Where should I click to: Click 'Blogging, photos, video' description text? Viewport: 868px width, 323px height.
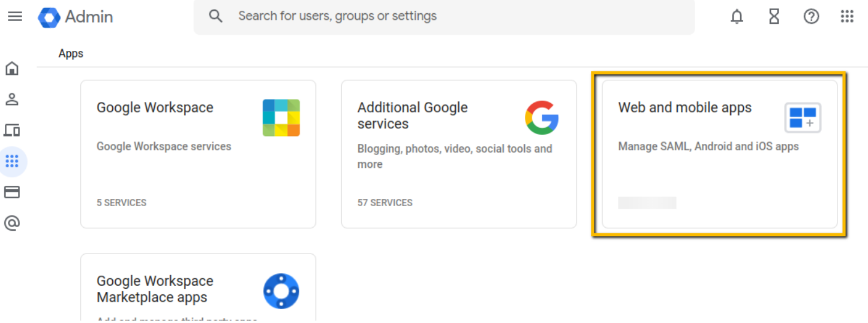[x=455, y=156]
